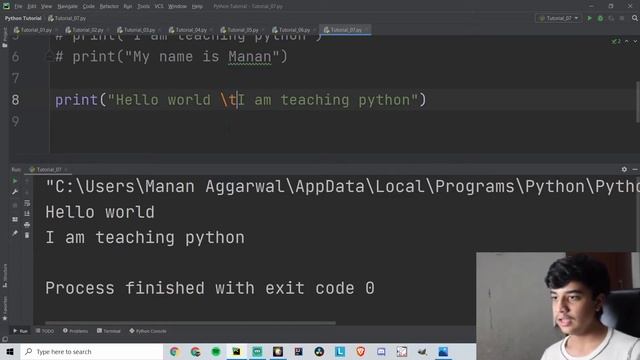Open the TODO tool window
Viewport: 640px width, 360px height.
45,331
